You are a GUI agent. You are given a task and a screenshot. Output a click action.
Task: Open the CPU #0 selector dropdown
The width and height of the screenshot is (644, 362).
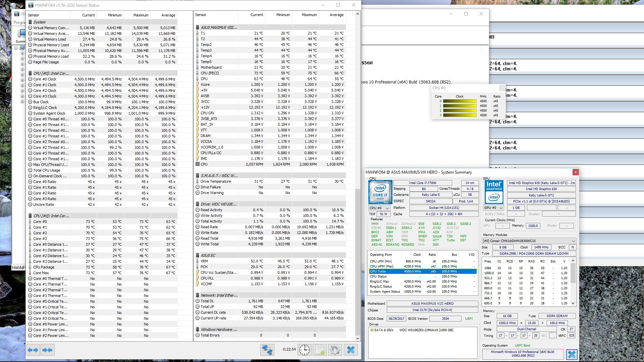(379, 208)
